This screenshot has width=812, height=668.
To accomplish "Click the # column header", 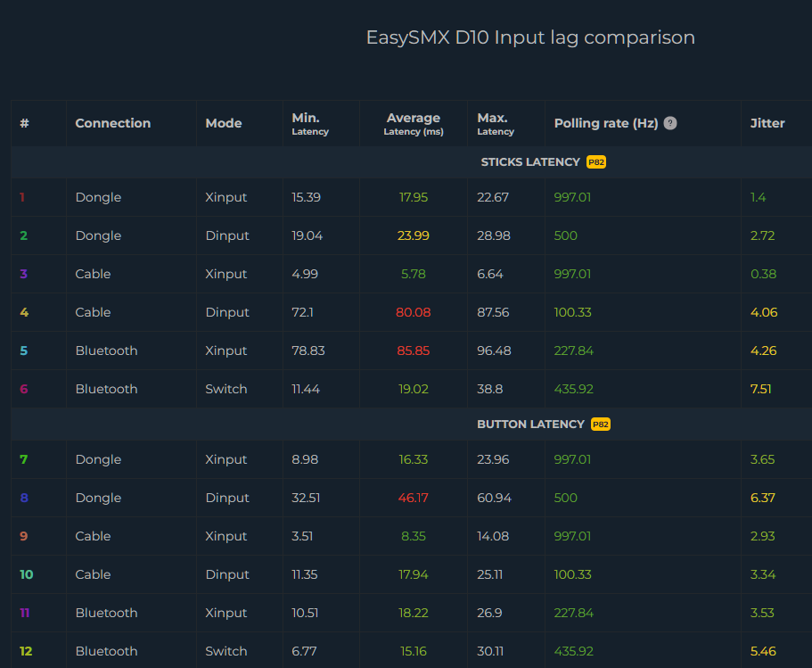I will pyautogui.click(x=24, y=123).
